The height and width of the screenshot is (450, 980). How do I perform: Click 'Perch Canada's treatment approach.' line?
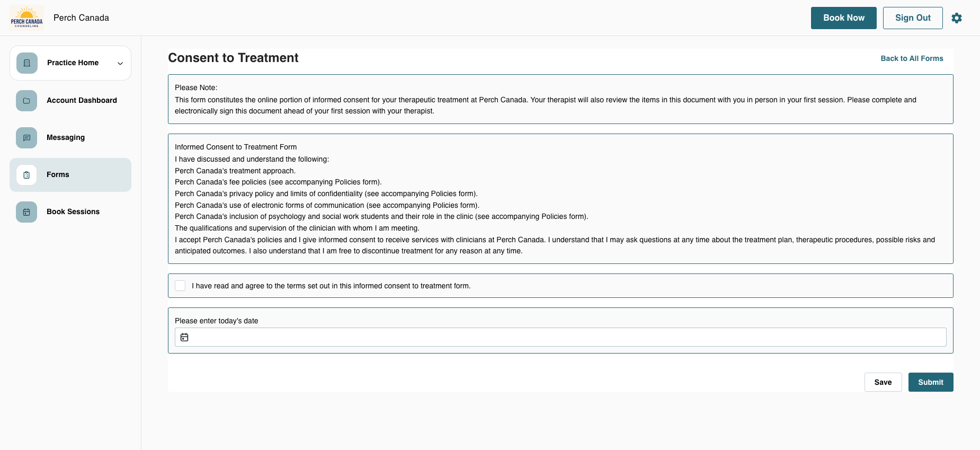click(x=235, y=171)
